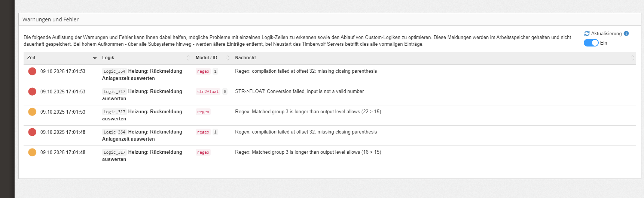Toggle the "Ein" auto-refresh switch
This screenshot has height=198, width=644.
[x=591, y=43]
